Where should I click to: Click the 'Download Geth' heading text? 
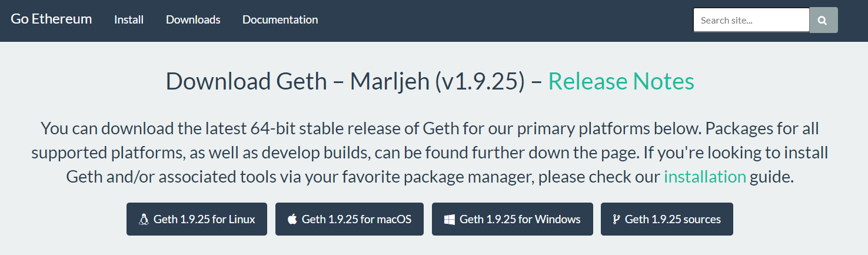[x=246, y=81]
